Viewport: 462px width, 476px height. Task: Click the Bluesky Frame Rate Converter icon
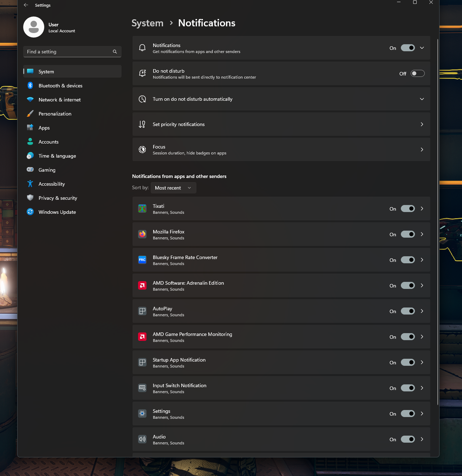click(142, 260)
